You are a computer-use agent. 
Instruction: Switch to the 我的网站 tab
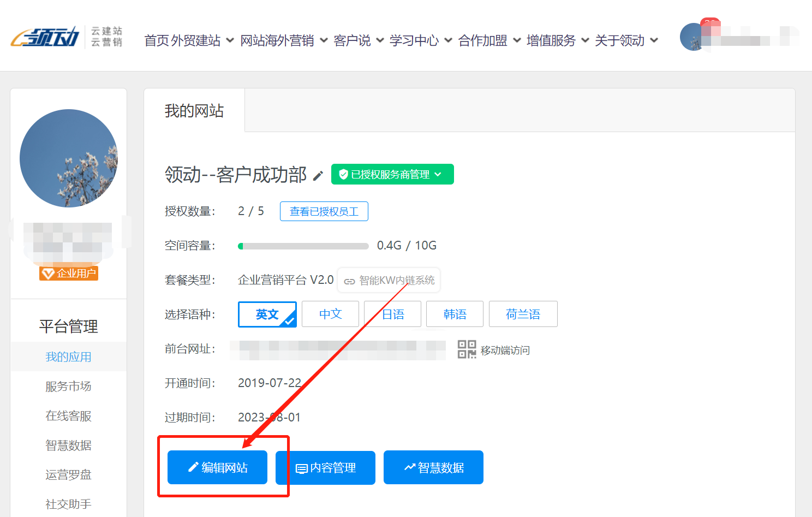194,110
